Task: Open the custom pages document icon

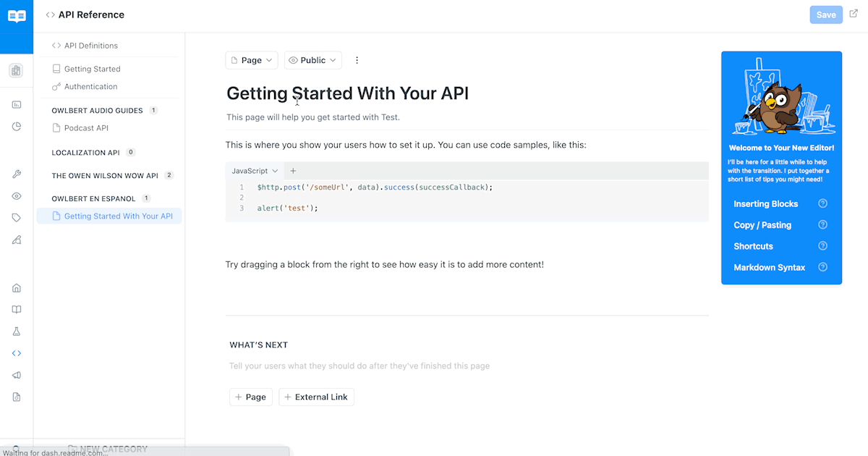Action: 17,397
